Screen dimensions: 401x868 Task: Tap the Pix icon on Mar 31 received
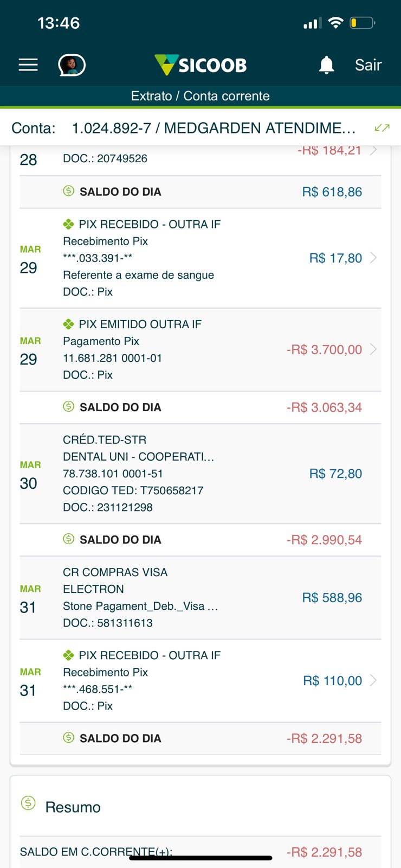[x=68, y=655]
